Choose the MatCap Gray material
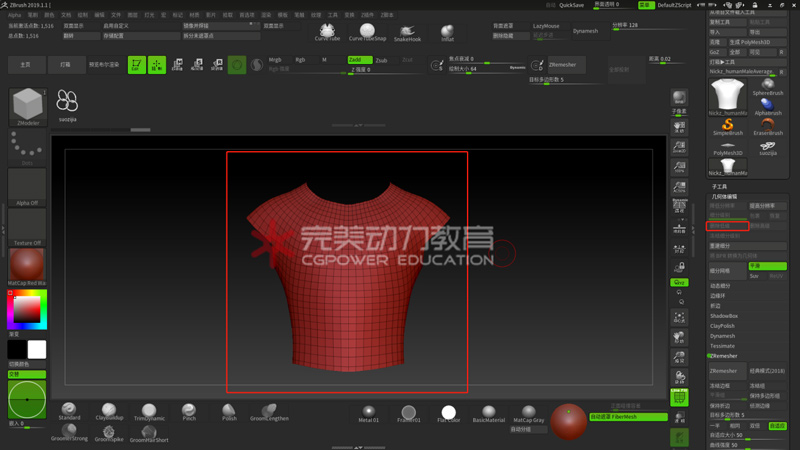This screenshot has height=450, width=800. click(529, 413)
